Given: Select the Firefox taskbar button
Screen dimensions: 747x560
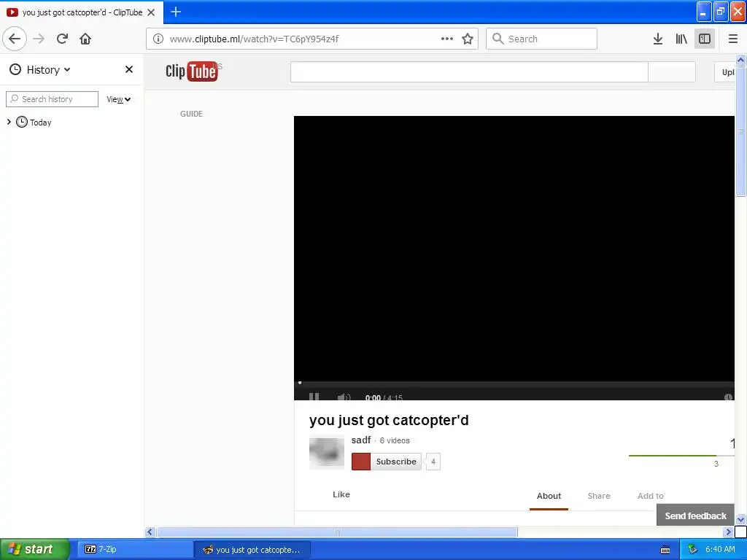Looking at the screenshot, I should pyautogui.click(x=252, y=550).
